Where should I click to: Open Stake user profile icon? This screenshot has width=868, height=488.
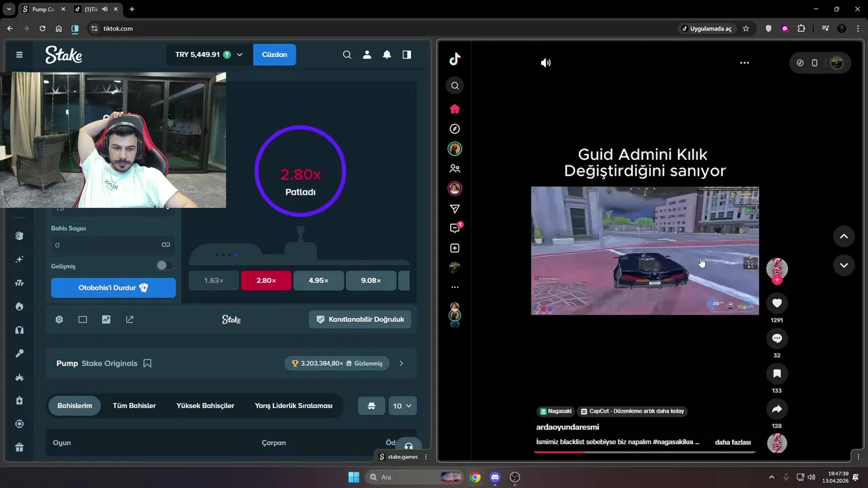[x=367, y=55]
